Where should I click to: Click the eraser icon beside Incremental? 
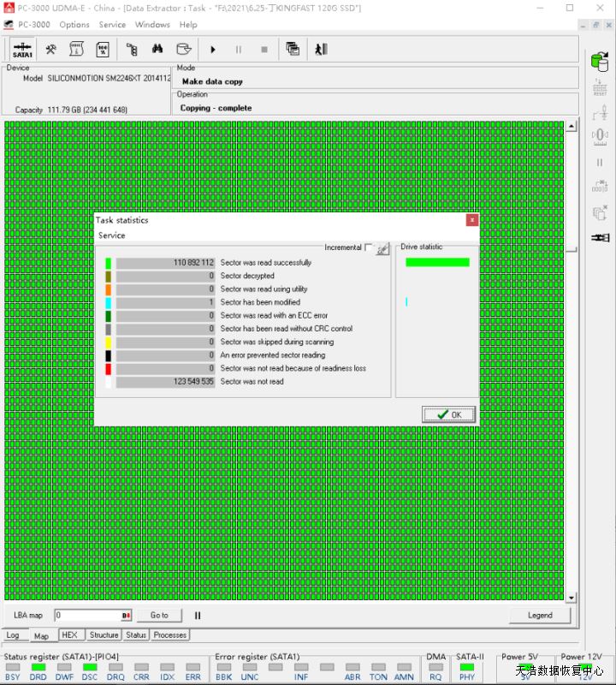382,248
